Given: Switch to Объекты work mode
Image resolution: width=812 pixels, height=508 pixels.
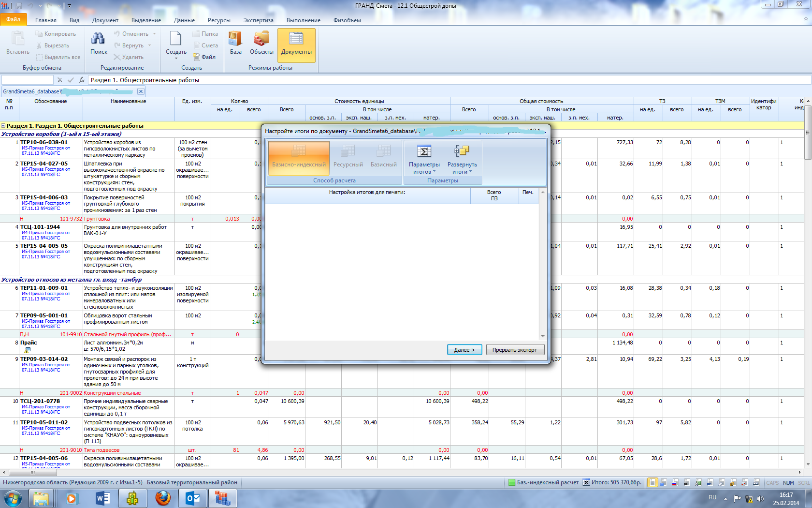Looking at the screenshot, I should coord(261,43).
